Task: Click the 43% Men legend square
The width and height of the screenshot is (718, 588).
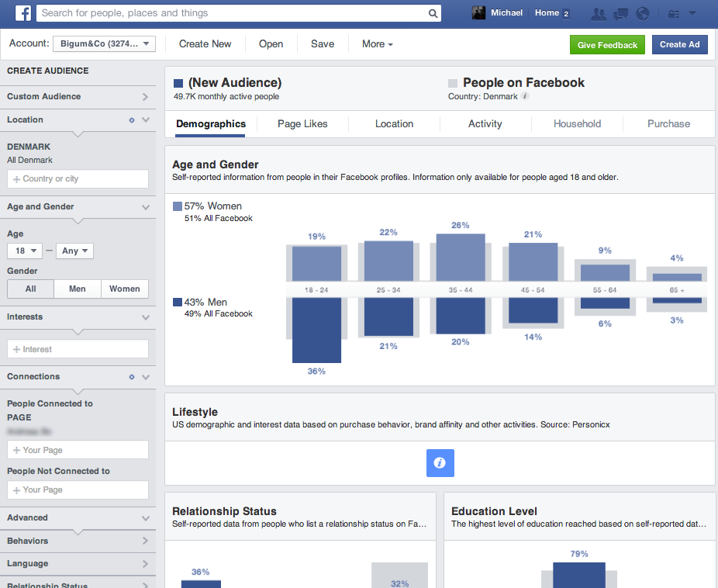Action: coord(178,303)
